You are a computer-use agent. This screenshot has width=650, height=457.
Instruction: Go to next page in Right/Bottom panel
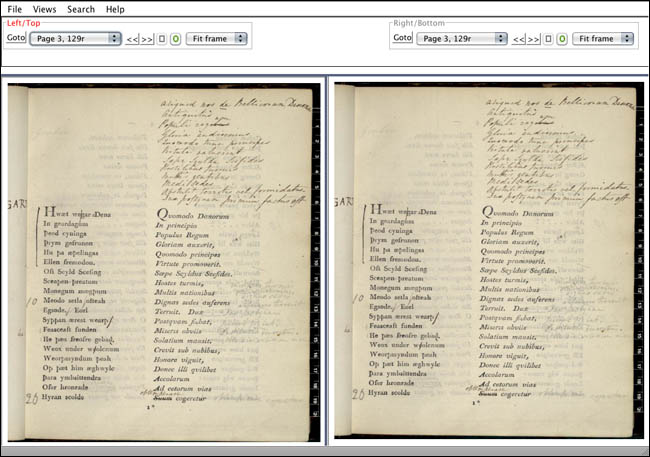[533, 39]
